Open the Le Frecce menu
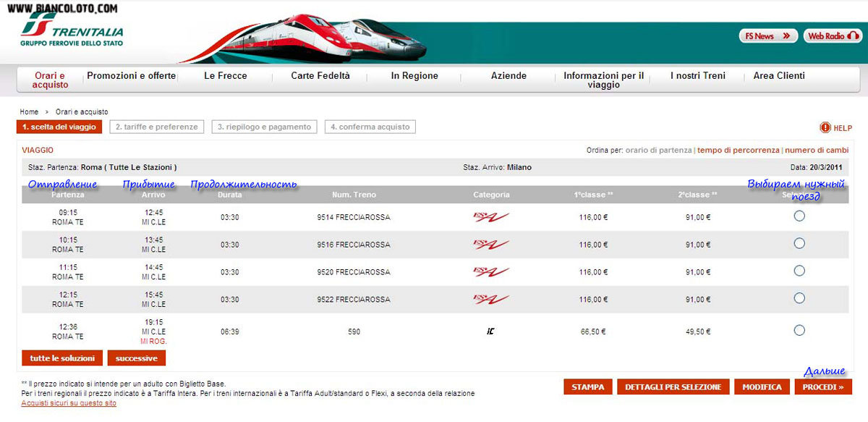This screenshot has height=422, width=868. coord(226,76)
